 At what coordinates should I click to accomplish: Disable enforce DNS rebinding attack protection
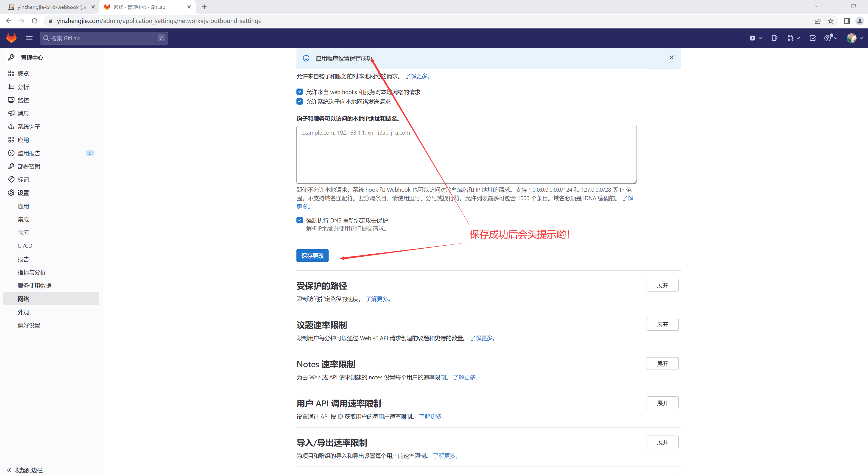[300, 220]
